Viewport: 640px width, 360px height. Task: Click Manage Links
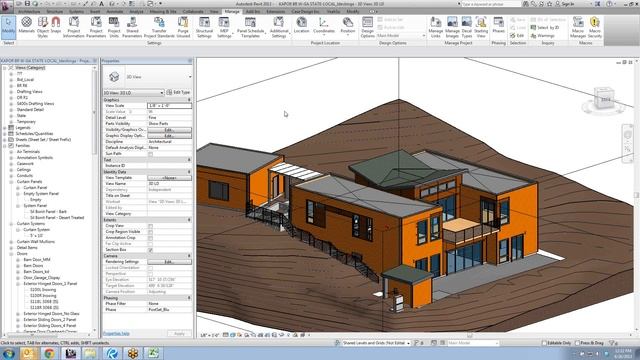coord(436,27)
